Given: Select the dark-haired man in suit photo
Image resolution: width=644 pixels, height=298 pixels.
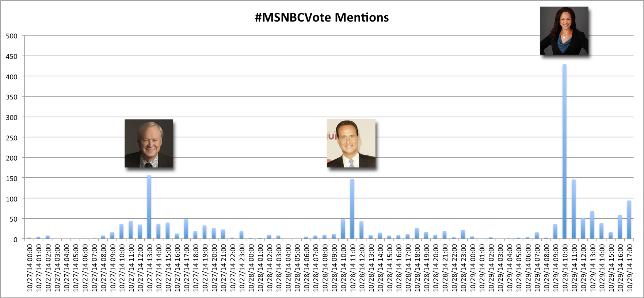Looking at the screenshot, I should (x=351, y=143).
